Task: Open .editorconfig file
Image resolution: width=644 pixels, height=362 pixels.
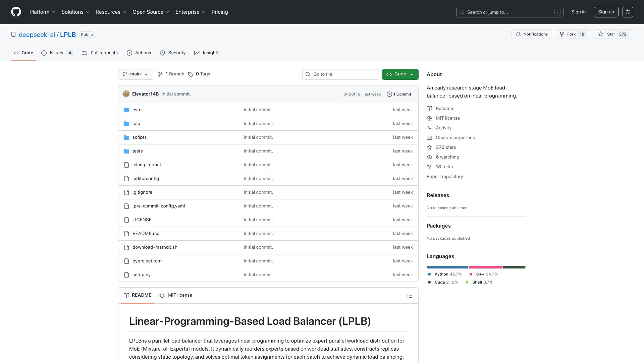Action: (146, 179)
